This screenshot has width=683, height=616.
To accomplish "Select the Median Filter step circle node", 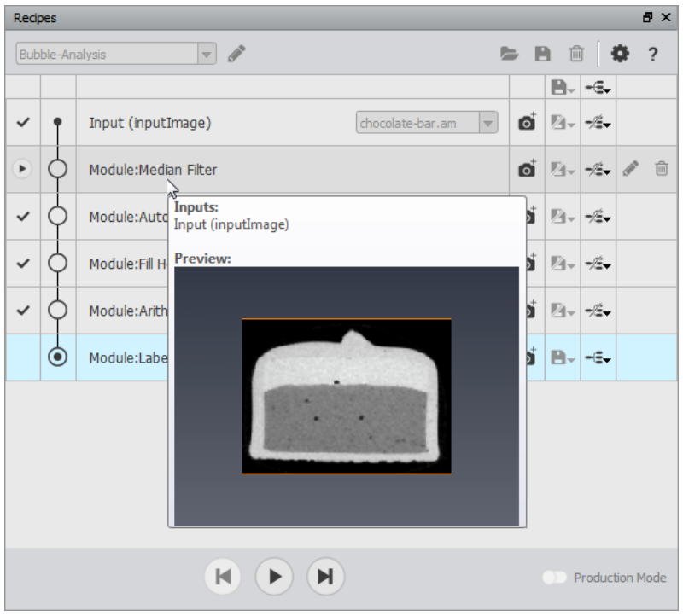I will coord(57,169).
